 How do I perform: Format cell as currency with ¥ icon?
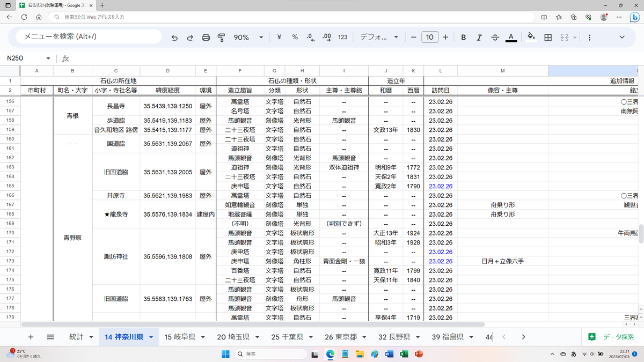coord(279,38)
